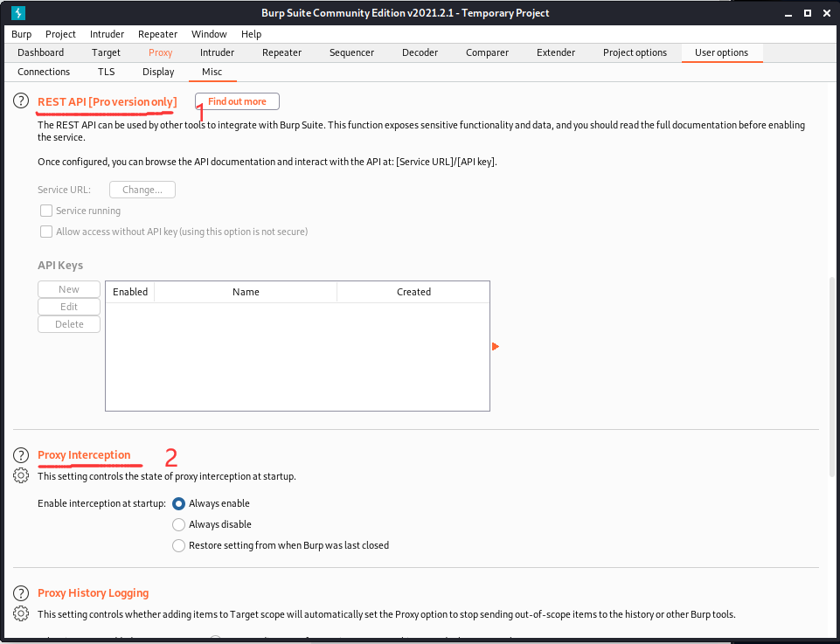Click the Service URL Change button

pos(142,190)
